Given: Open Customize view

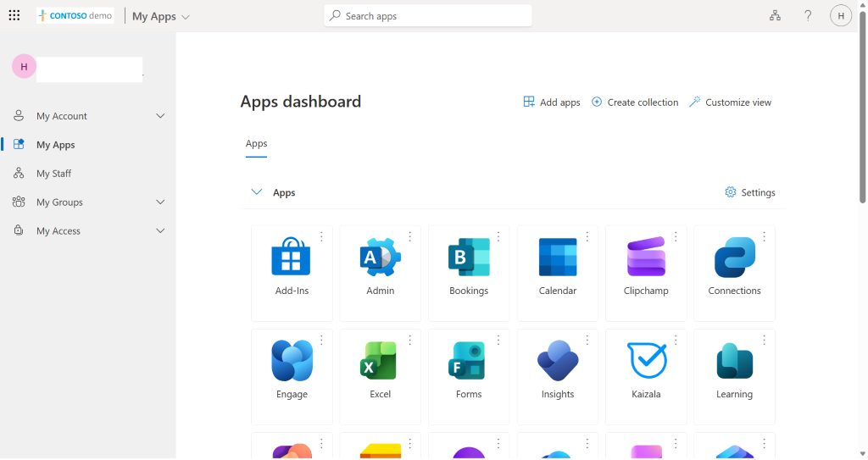Looking at the screenshot, I should click(730, 103).
